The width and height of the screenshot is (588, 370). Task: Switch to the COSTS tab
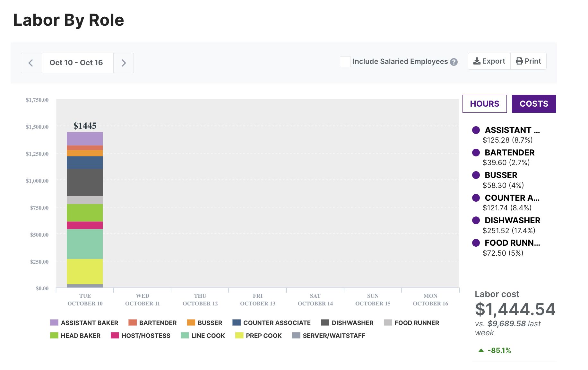click(534, 103)
